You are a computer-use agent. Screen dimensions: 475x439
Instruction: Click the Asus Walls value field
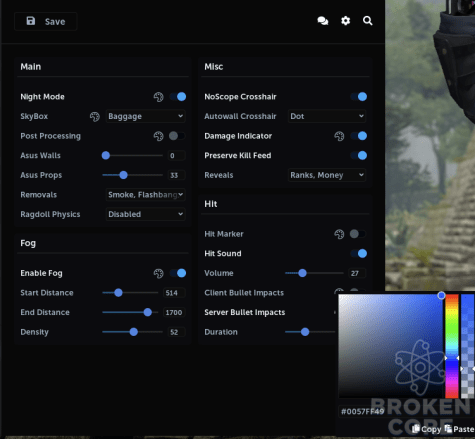tap(176, 156)
